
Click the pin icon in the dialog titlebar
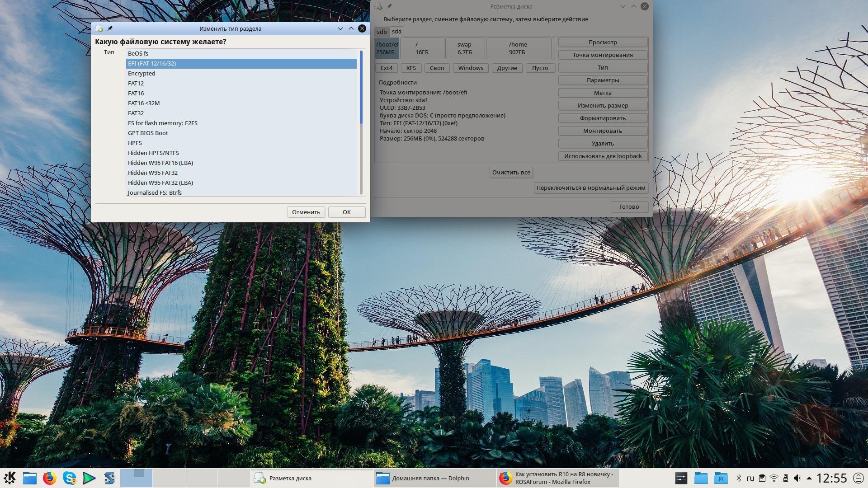(110, 28)
